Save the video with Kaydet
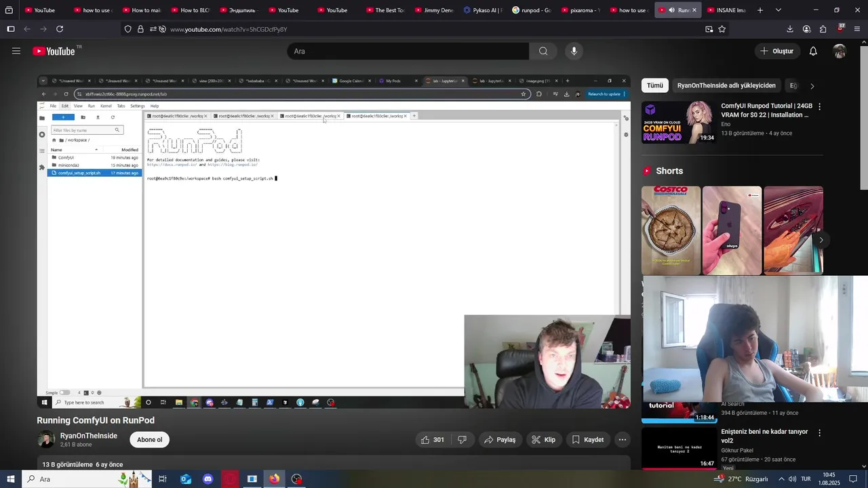This screenshot has width=868, height=488. tap(587, 440)
